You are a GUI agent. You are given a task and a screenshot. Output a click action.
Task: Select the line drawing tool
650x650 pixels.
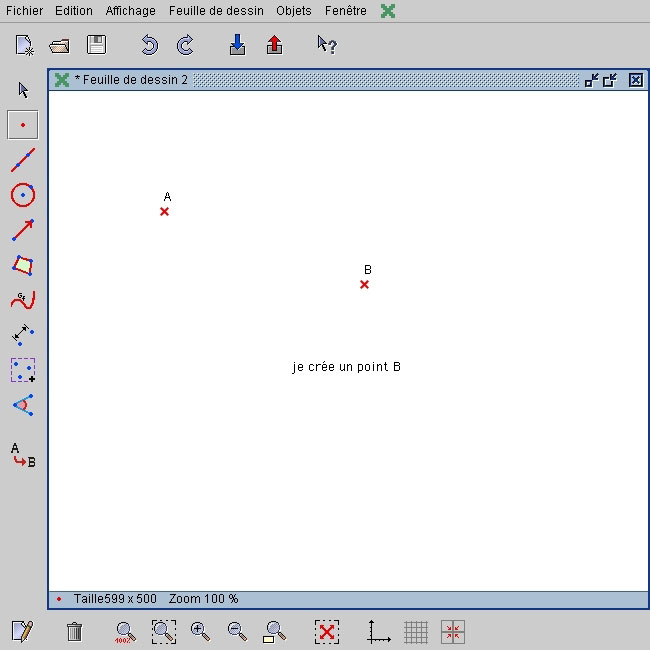(22, 160)
